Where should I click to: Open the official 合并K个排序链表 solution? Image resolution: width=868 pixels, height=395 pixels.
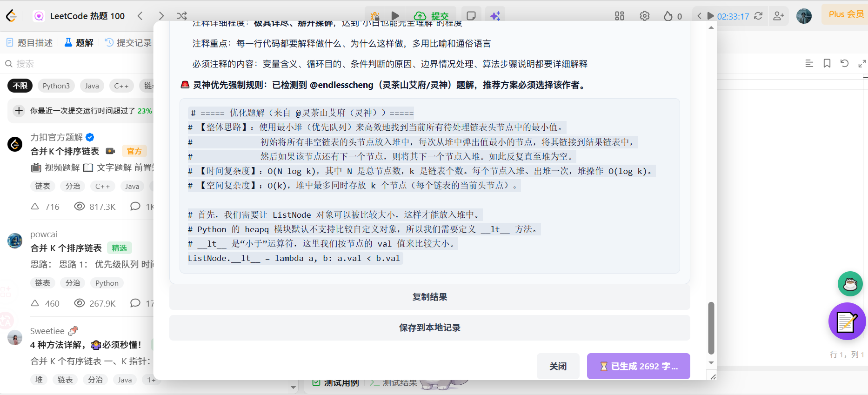pos(65,151)
